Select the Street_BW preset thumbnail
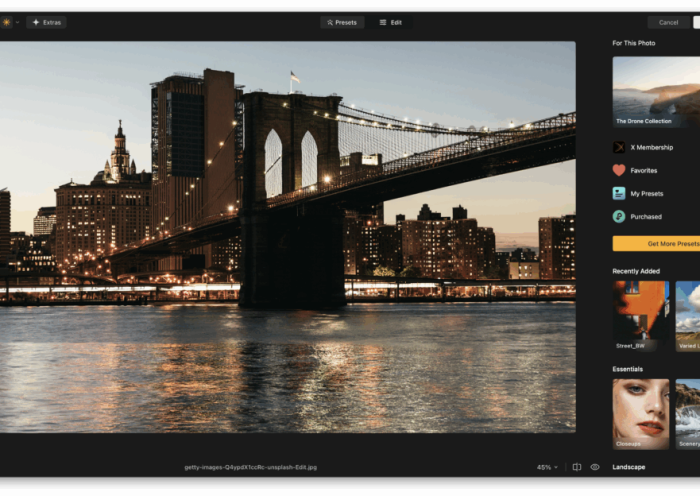The height and width of the screenshot is (496, 700). [x=641, y=315]
